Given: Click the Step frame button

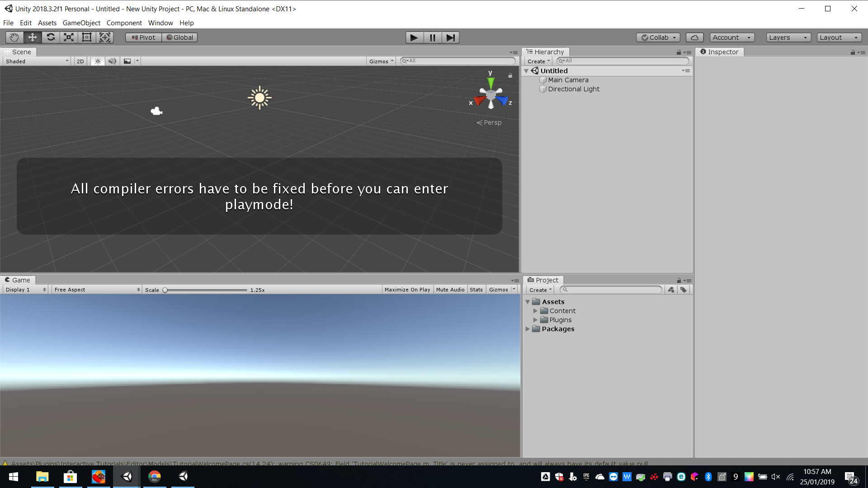Looking at the screenshot, I should coord(450,38).
